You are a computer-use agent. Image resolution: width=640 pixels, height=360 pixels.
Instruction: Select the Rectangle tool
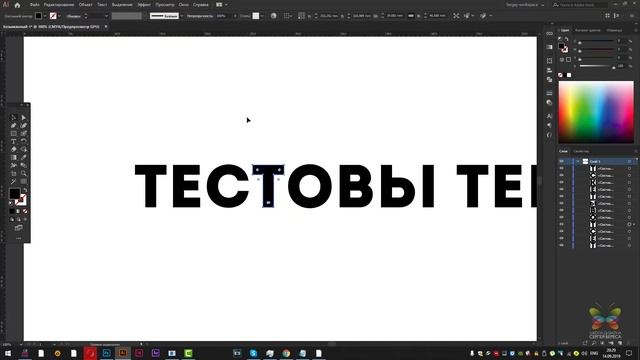(13, 133)
